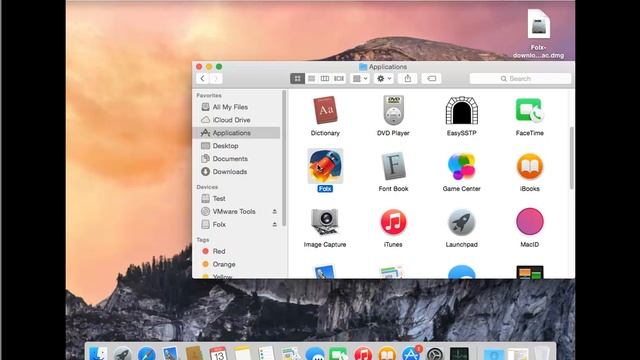Image resolution: width=640 pixels, height=360 pixels.
Task: Select Applications in sidebar
Action: coord(237,133)
